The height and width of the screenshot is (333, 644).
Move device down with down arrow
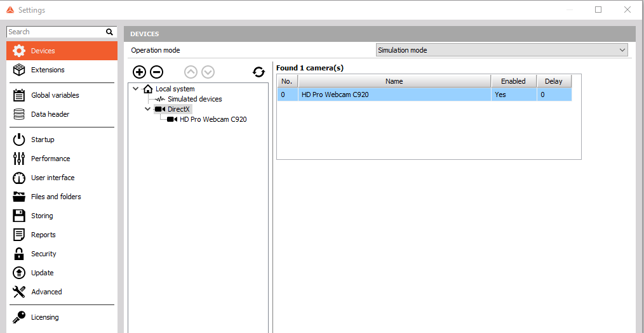(x=208, y=72)
